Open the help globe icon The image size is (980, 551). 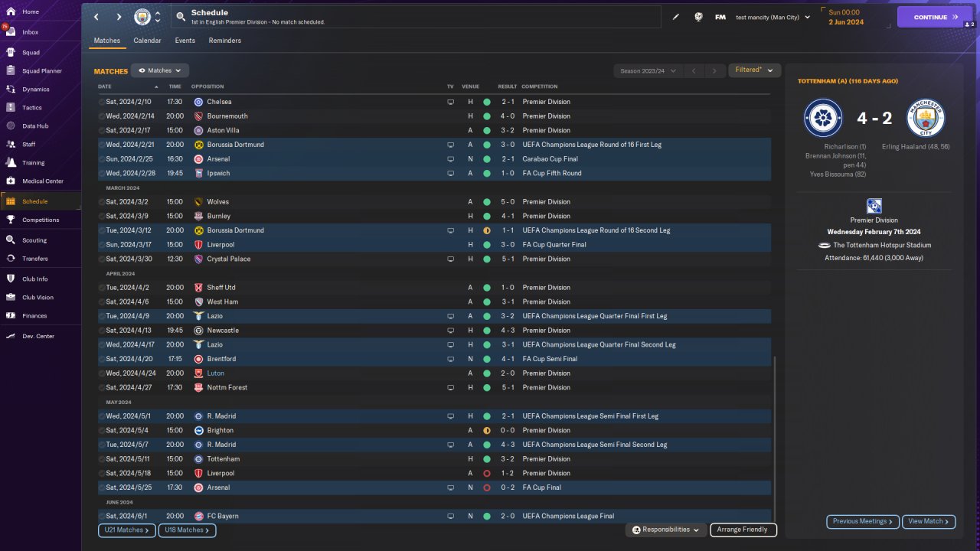(698, 17)
